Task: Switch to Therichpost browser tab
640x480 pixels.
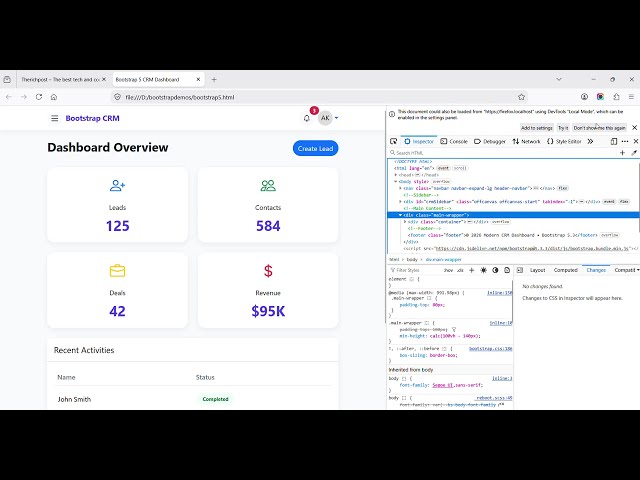Action: click(x=60, y=80)
